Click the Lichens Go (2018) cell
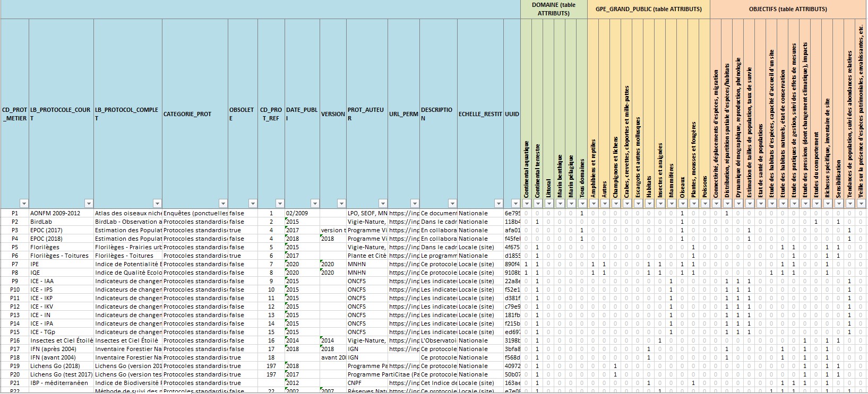 tap(61, 366)
